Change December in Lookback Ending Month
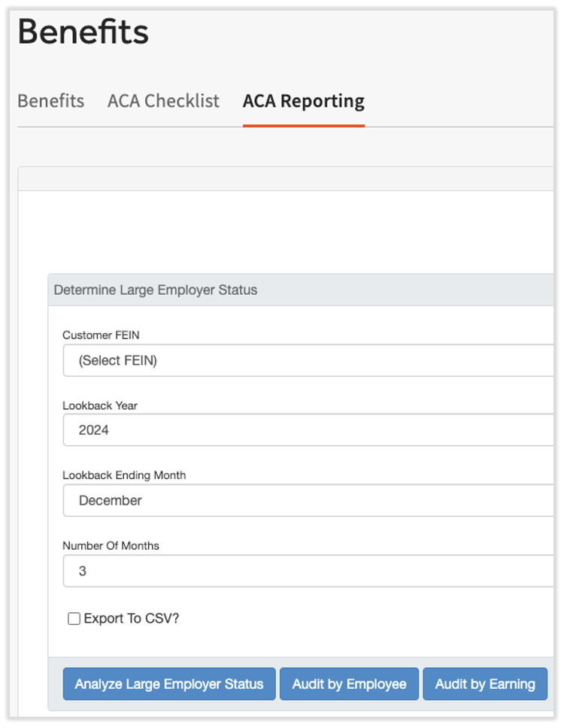Viewport: 564px width, 728px height. (301, 500)
